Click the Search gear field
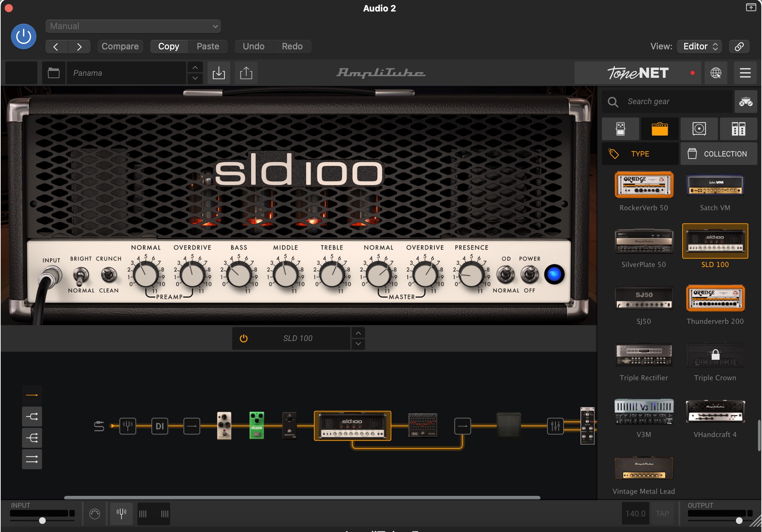 [x=667, y=101]
